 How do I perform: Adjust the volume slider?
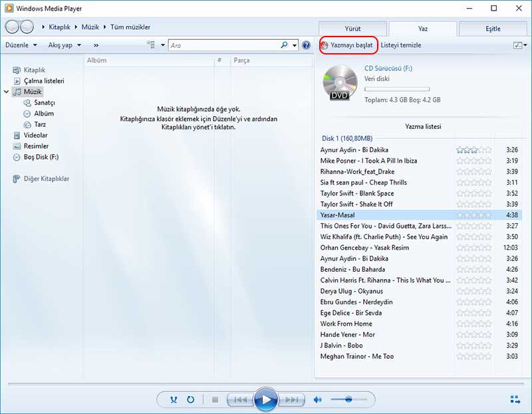[348, 399]
